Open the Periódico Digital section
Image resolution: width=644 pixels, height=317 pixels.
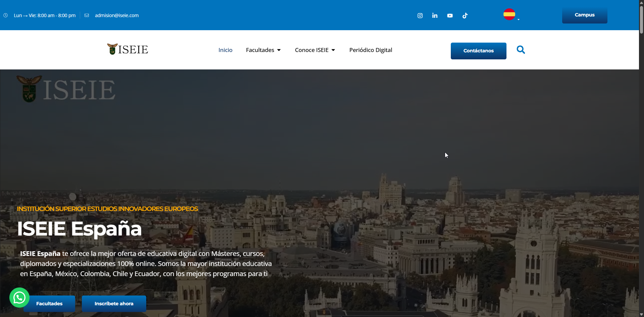371,50
